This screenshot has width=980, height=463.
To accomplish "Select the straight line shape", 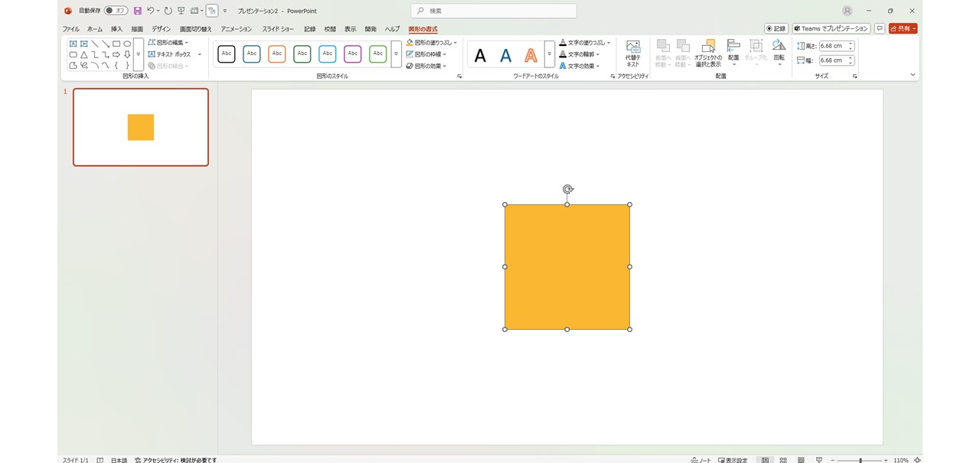I will (x=95, y=44).
